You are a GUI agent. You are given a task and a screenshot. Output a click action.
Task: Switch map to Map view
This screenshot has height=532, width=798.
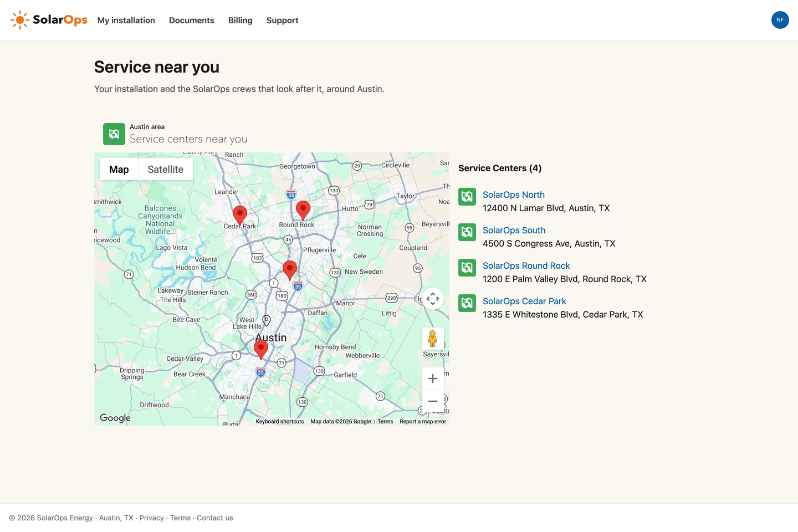(x=119, y=170)
